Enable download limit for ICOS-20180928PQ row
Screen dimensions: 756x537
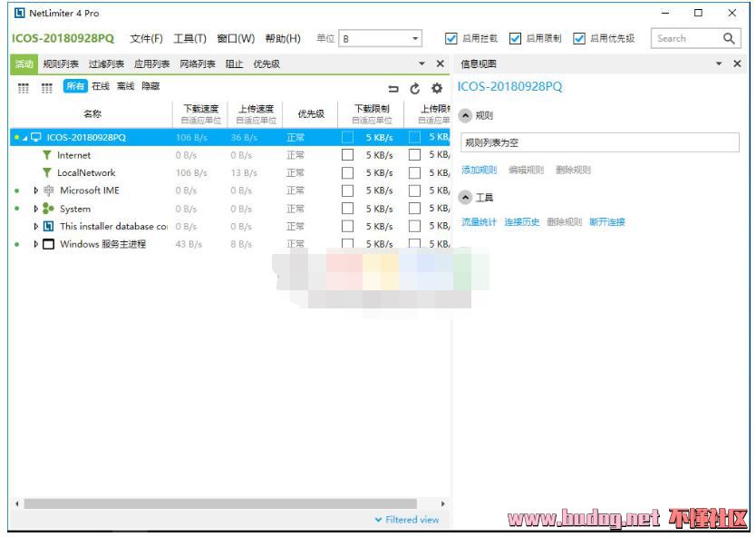tap(347, 137)
